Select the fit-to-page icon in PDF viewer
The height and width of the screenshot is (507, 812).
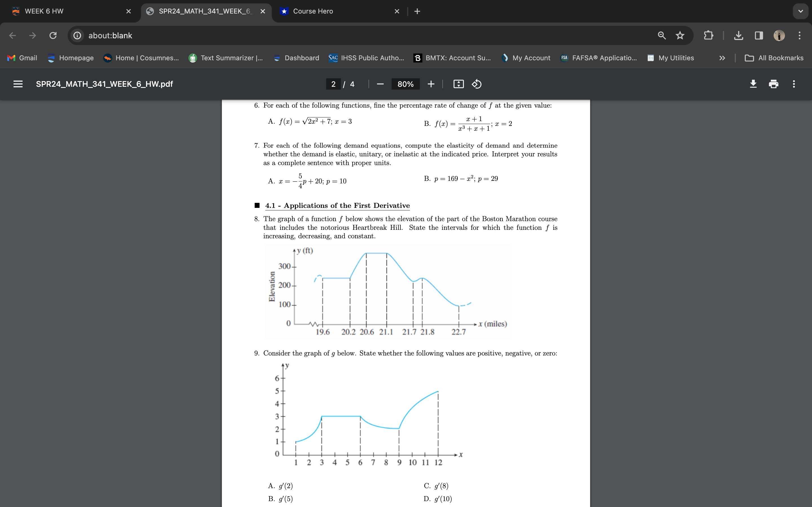[x=458, y=84]
